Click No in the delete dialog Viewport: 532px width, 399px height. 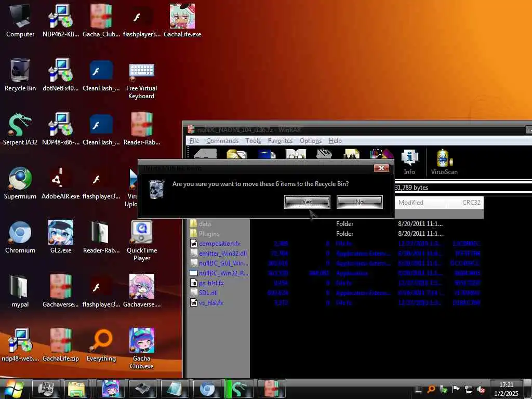click(x=360, y=202)
